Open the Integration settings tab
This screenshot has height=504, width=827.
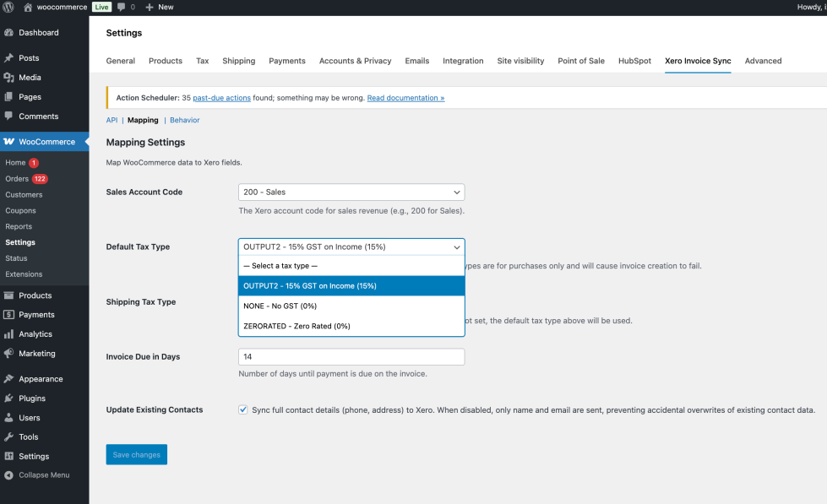pyautogui.click(x=463, y=61)
